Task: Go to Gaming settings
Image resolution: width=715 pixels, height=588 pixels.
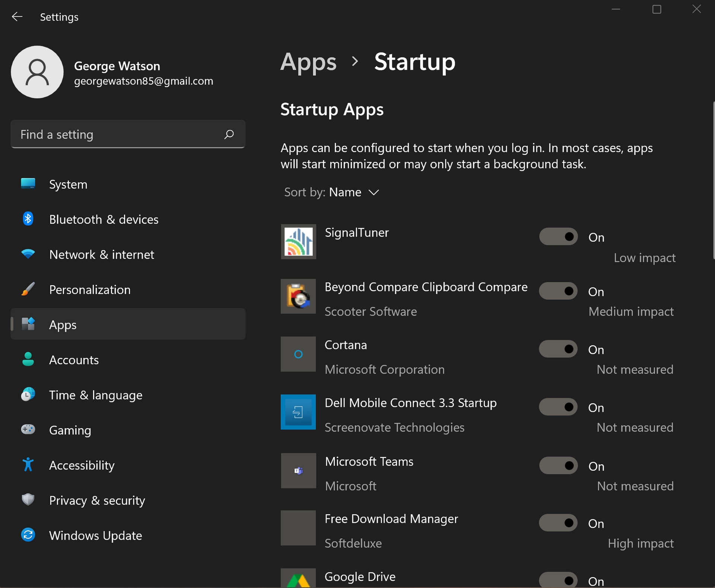Action: pos(128,430)
